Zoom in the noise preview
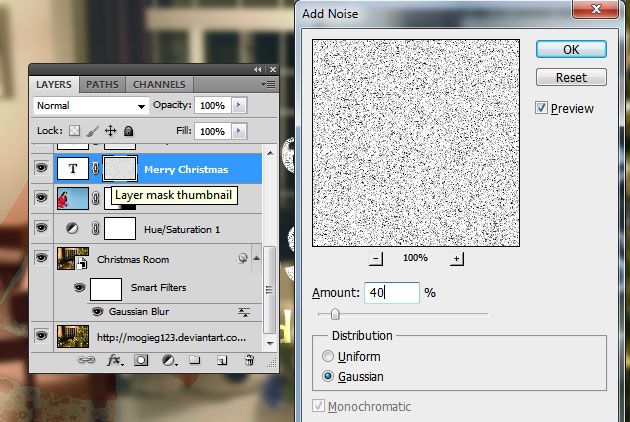 [456, 259]
